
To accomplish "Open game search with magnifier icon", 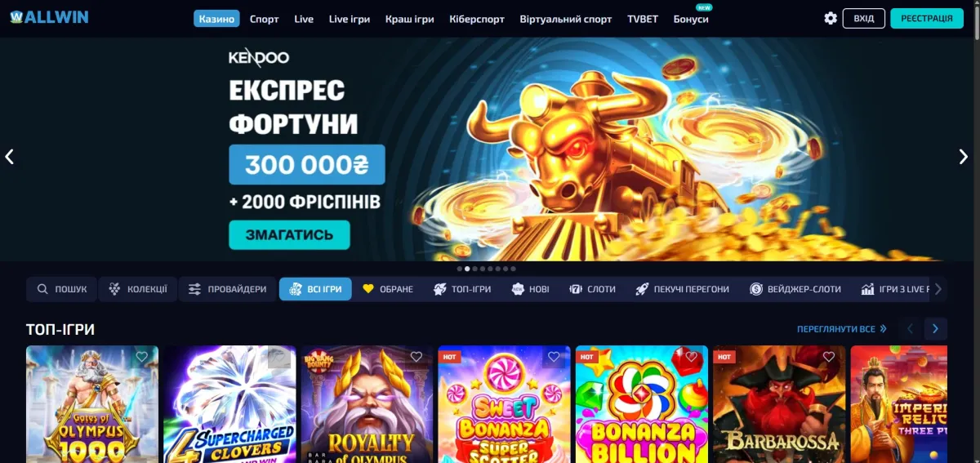I will coord(62,289).
